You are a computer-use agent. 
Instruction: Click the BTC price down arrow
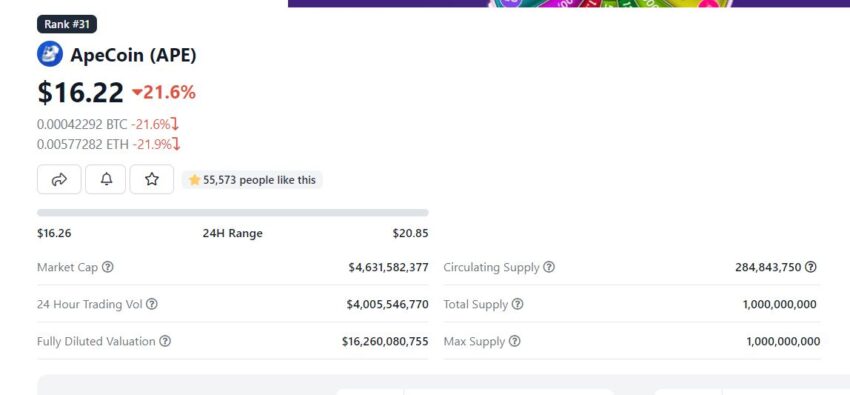pyautogui.click(x=175, y=125)
